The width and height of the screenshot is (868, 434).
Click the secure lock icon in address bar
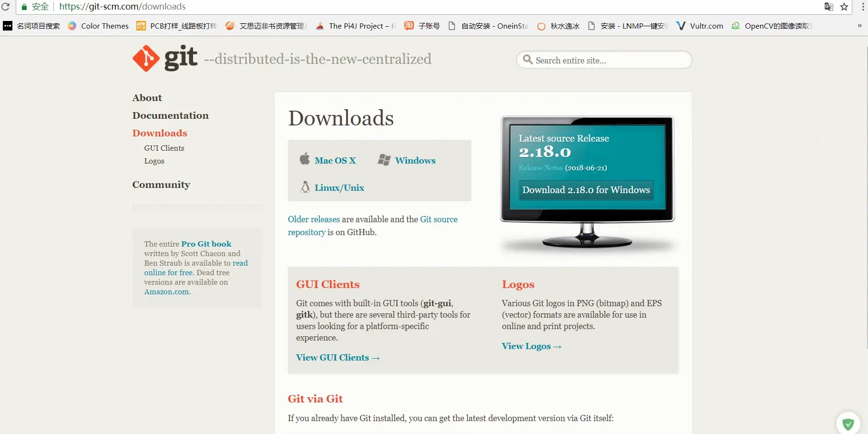24,7
